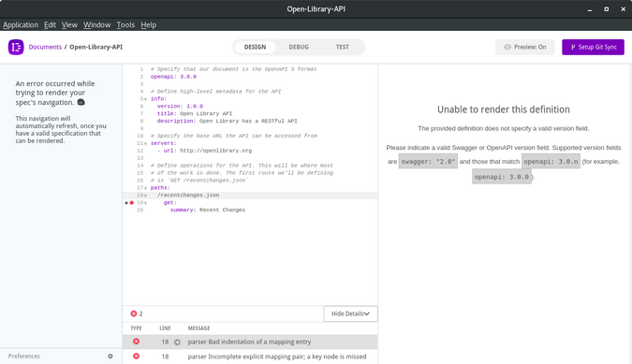
Task: Collapse the paths block fold arrow on line 17
Action: (x=145, y=188)
